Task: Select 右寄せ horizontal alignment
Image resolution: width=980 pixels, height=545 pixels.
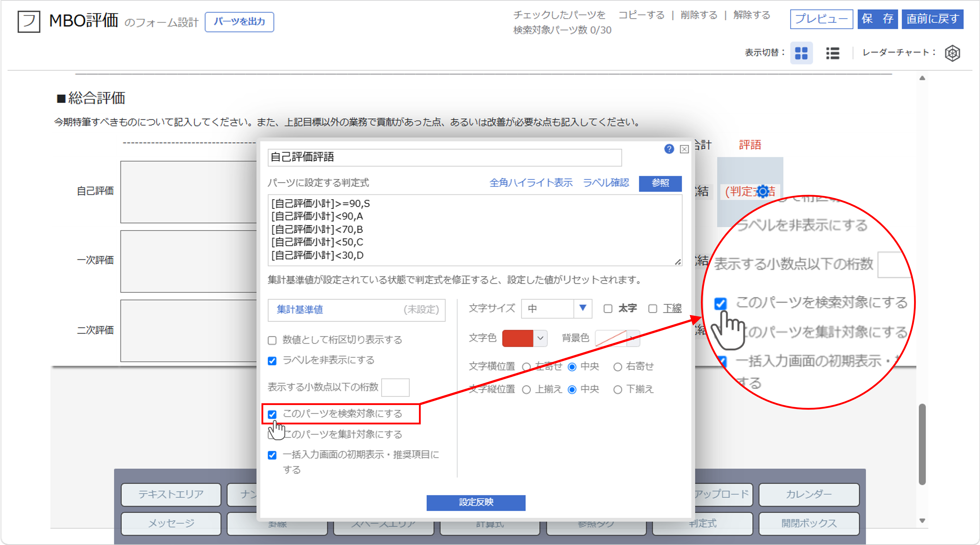Action: pyautogui.click(x=618, y=367)
